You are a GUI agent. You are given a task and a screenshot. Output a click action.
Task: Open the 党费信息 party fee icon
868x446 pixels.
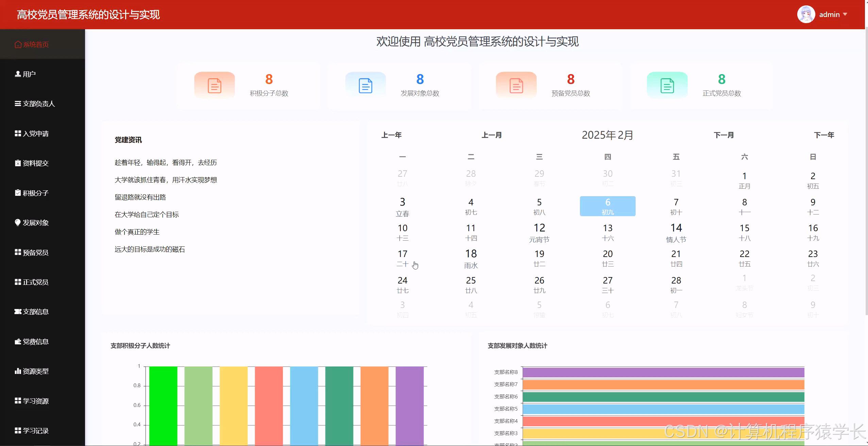pyautogui.click(x=18, y=341)
